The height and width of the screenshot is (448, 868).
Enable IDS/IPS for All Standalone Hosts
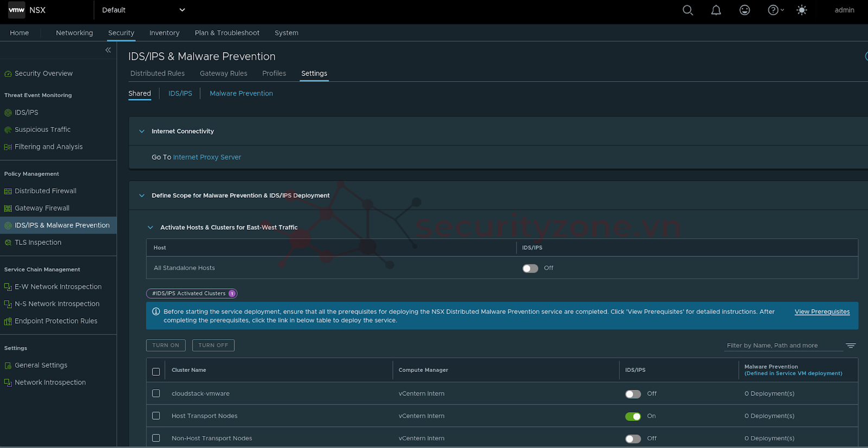pos(530,268)
